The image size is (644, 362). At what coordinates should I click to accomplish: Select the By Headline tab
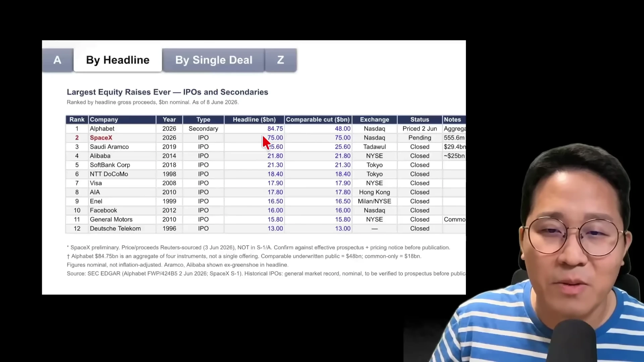[x=118, y=60]
